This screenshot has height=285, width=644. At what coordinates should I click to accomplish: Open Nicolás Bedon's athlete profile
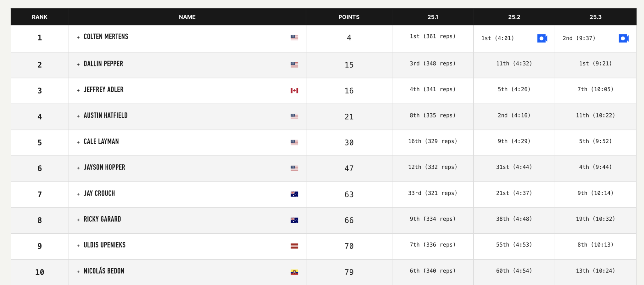103,271
